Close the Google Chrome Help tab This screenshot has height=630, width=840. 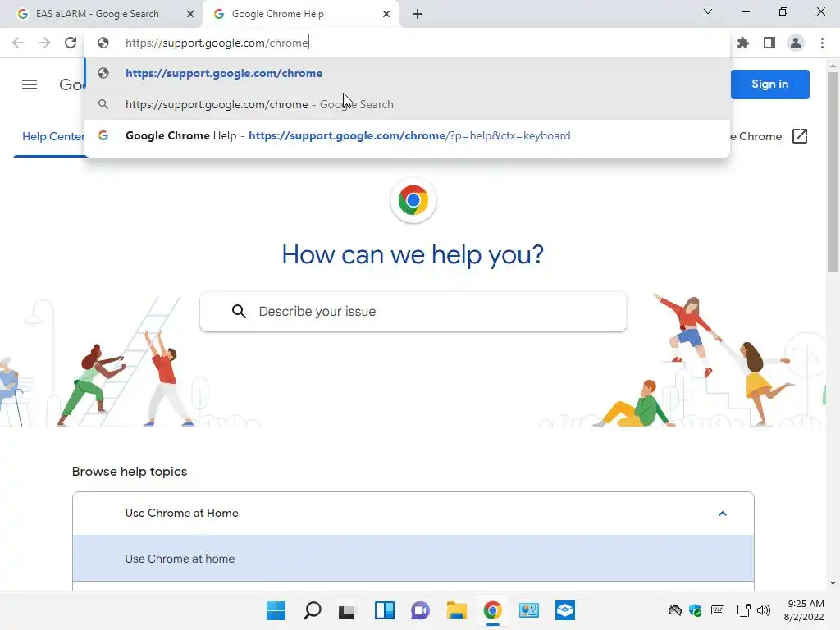(x=386, y=14)
